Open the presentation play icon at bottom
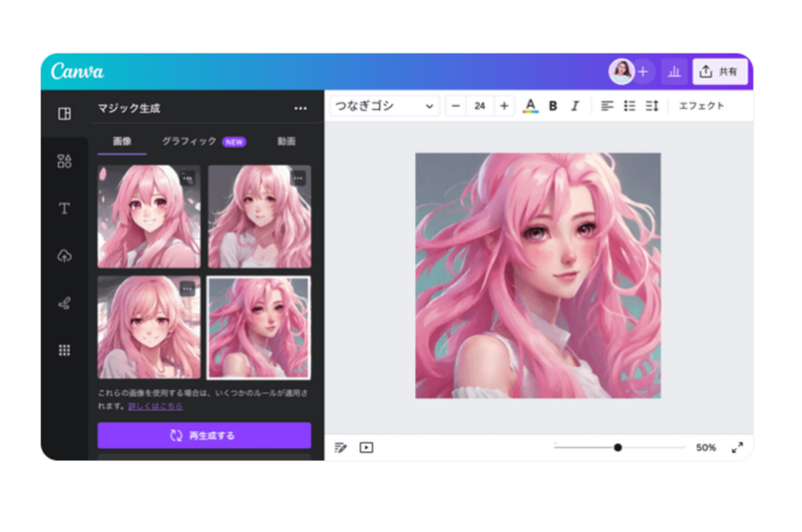 pyautogui.click(x=366, y=448)
